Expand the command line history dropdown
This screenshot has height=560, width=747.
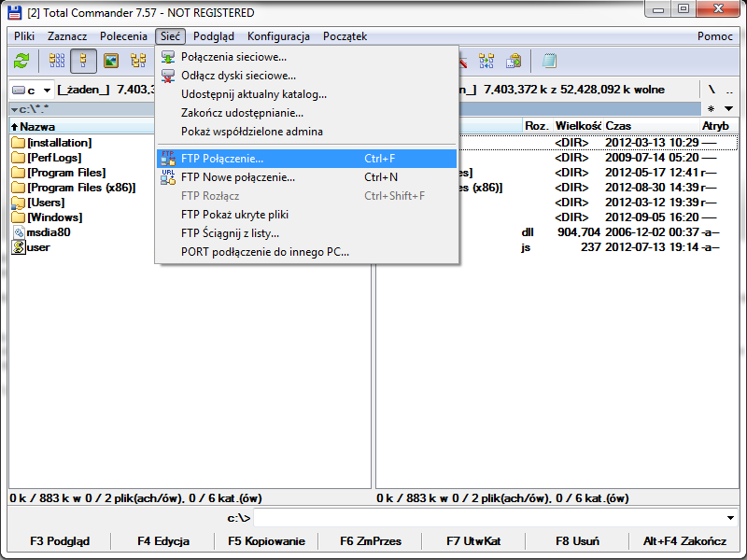[x=730, y=518]
